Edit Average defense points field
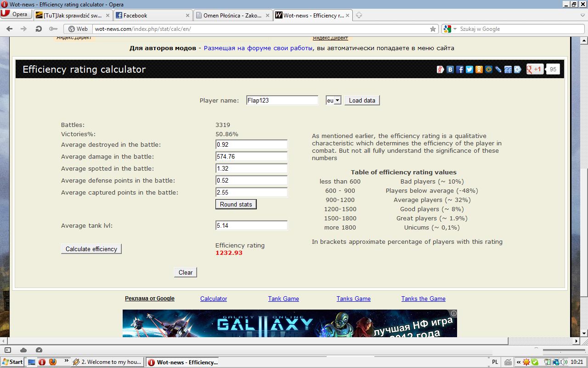The width and height of the screenshot is (588, 368). pos(251,180)
